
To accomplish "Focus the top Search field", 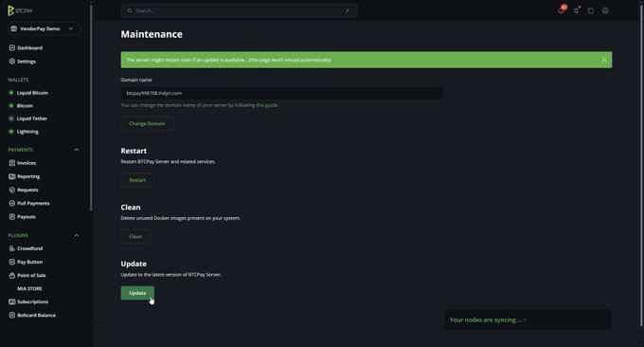I will [239, 10].
